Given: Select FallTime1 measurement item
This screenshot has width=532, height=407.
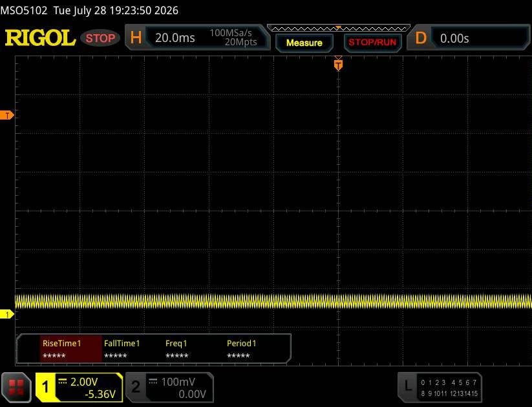Looking at the screenshot, I should click(x=122, y=349).
